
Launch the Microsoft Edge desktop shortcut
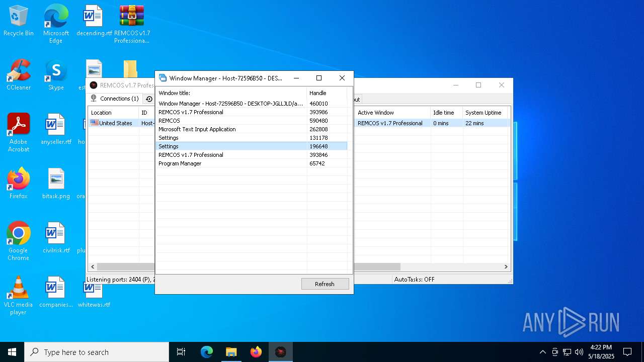[56, 24]
